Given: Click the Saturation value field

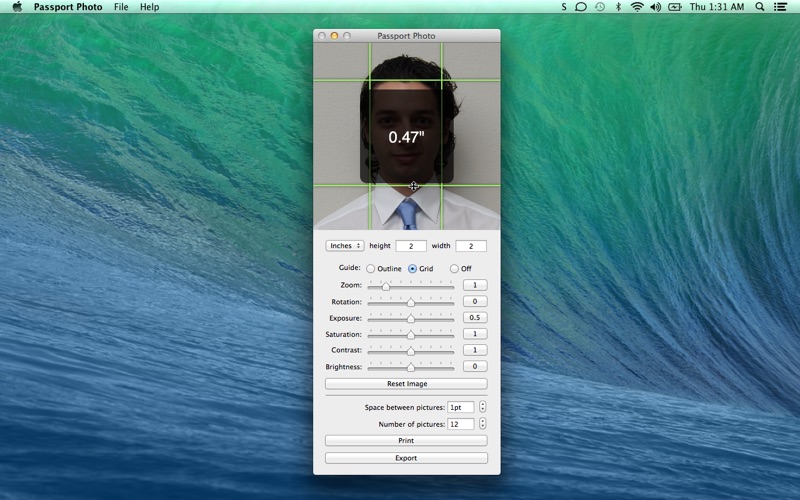Looking at the screenshot, I should coord(475,334).
